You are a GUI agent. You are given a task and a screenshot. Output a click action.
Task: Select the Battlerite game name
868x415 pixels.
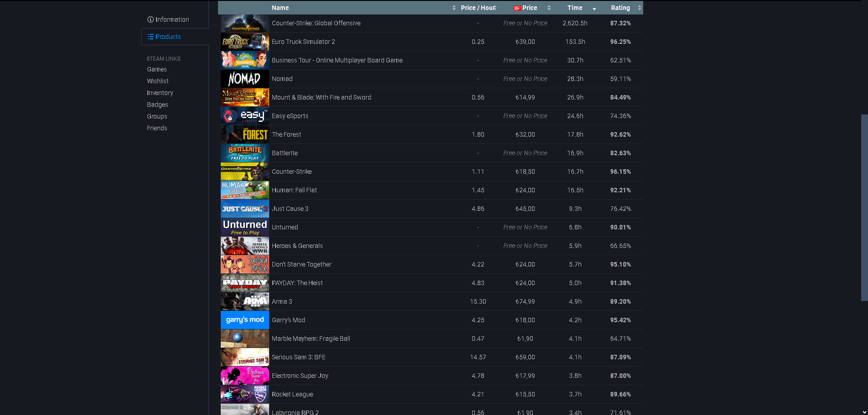(285, 153)
